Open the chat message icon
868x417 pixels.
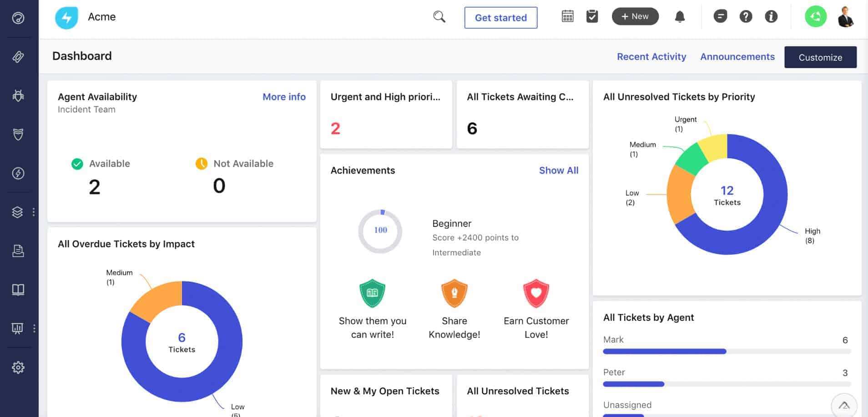tap(720, 16)
